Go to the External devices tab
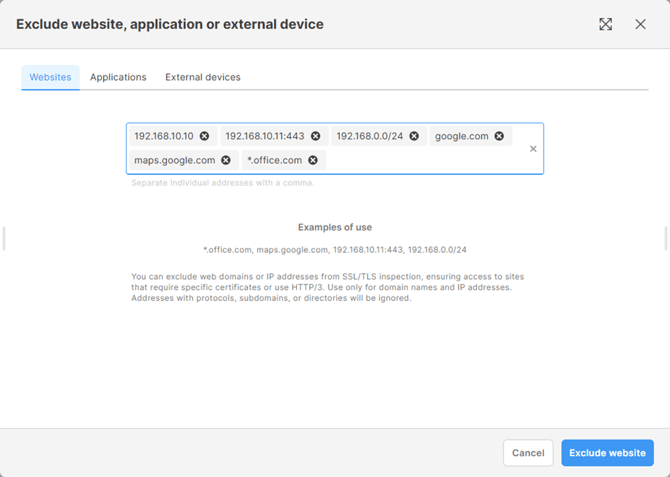Image resolution: width=670 pixels, height=477 pixels. [202, 77]
